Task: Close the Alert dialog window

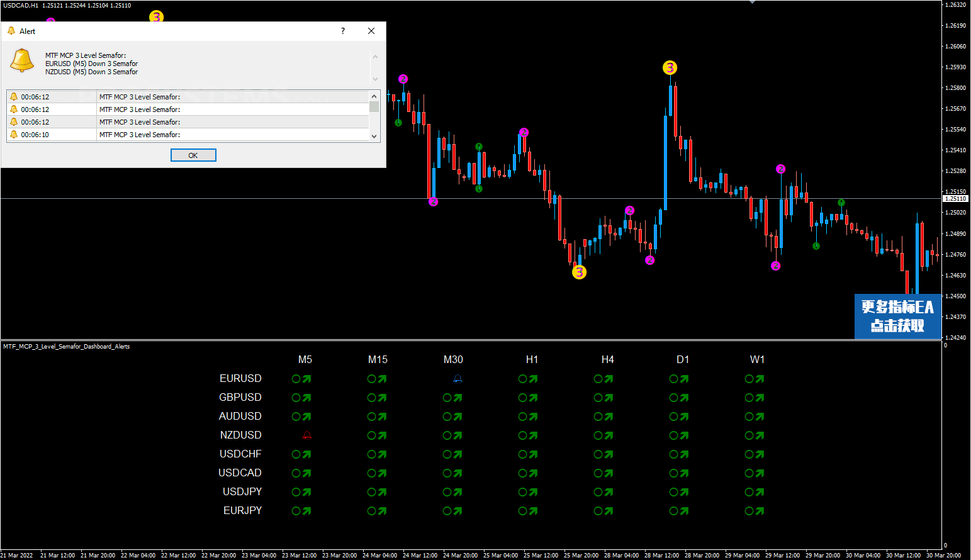Action: (371, 31)
